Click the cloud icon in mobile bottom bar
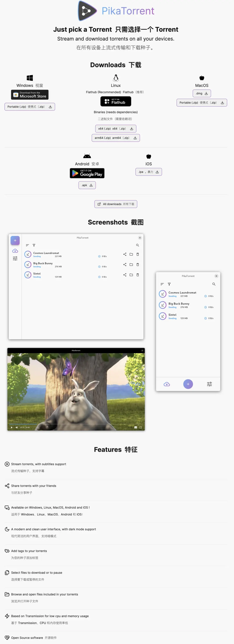Screen dimensions: 234x644 click(x=167, y=384)
